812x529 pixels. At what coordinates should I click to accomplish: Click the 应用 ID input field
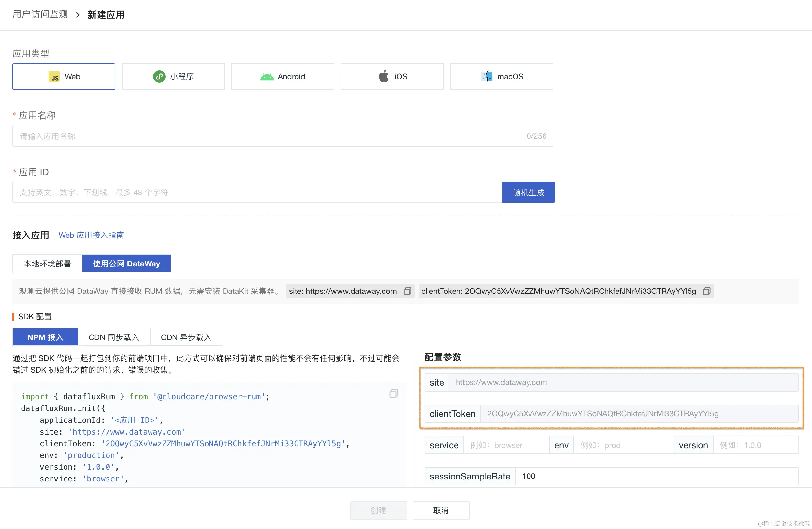[257, 193]
